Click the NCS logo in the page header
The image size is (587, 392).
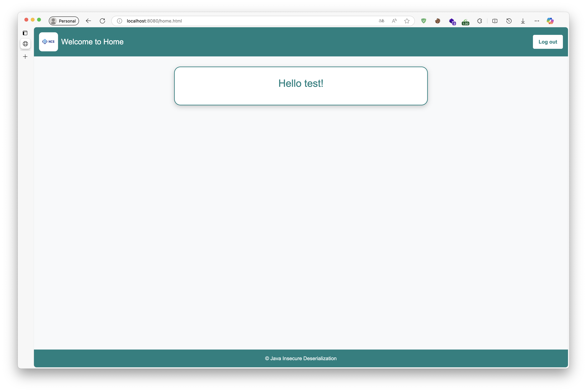click(48, 42)
